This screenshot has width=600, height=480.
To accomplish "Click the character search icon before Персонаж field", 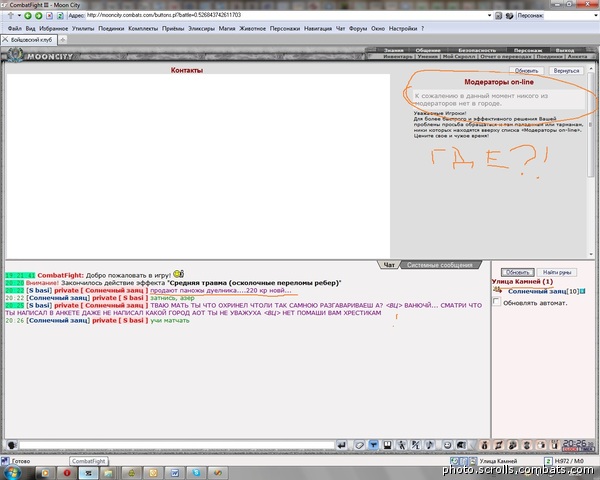I will (x=509, y=16).
